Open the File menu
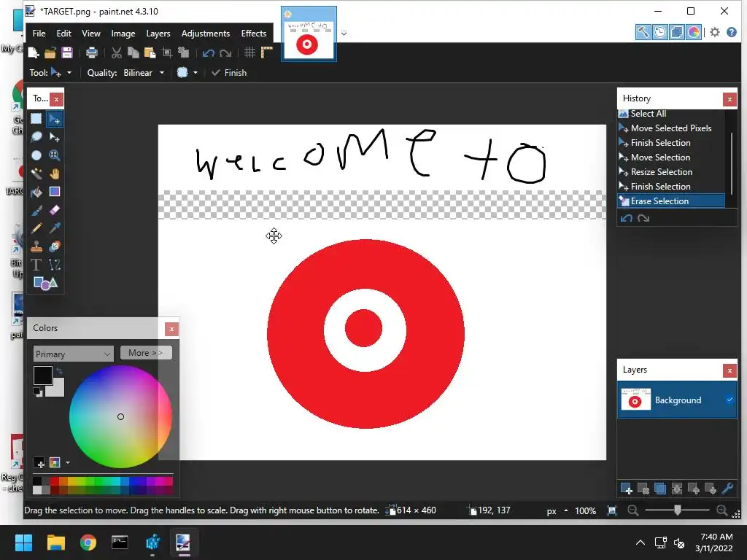 39,34
